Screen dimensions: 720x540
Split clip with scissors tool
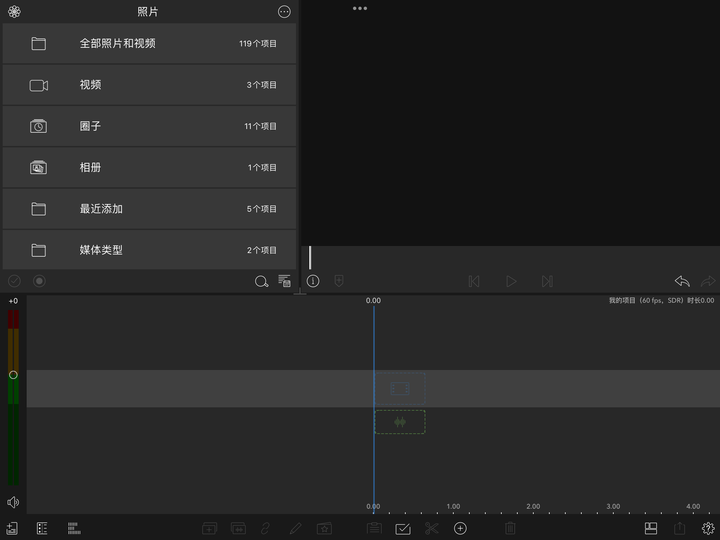pos(432,529)
